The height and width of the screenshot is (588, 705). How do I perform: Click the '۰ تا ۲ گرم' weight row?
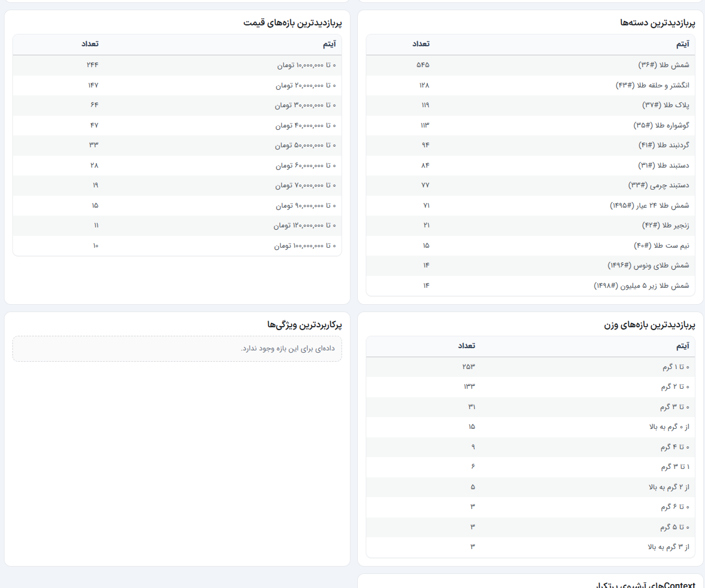[x=531, y=387]
